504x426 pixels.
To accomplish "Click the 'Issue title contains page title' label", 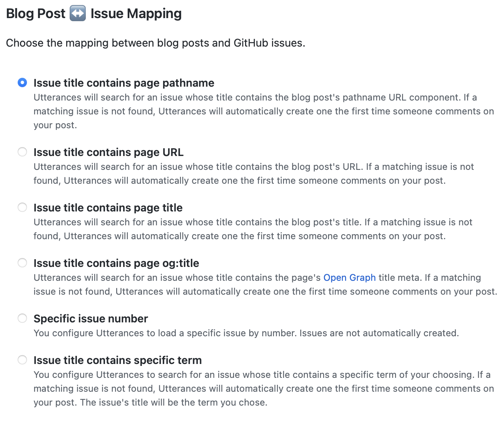I will click(x=108, y=208).
